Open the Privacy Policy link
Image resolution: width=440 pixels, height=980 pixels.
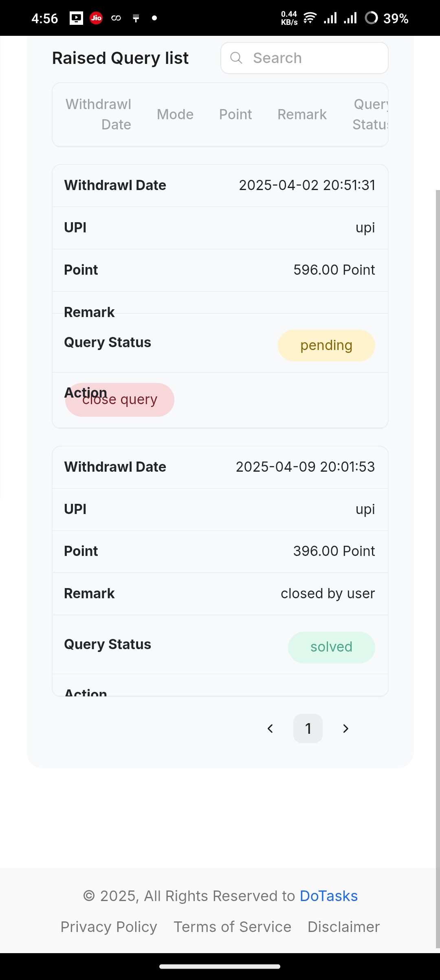pos(109,927)
